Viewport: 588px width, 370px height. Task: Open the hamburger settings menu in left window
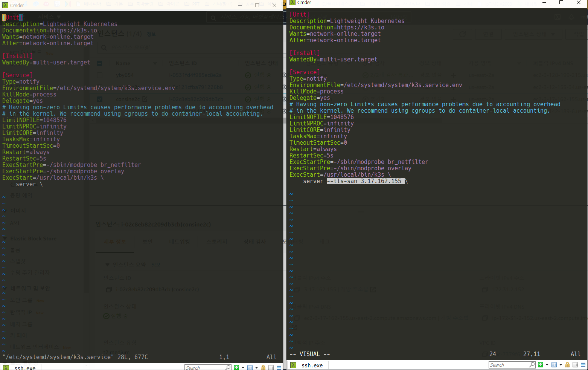click(279, 368)
